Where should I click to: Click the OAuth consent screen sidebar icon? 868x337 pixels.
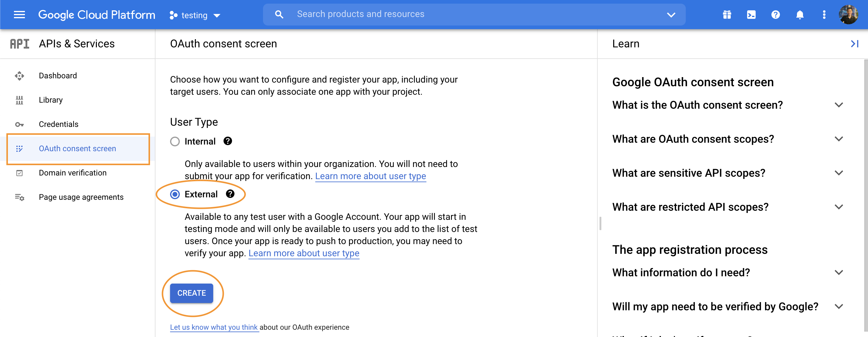pyautogui.click(x=19, y=149)
